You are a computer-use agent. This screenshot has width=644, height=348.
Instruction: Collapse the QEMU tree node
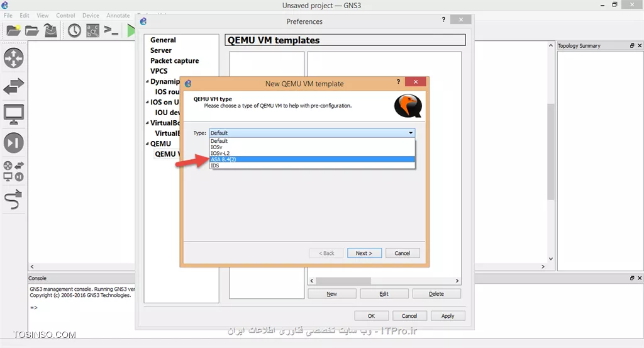click(x=147, y=143)
